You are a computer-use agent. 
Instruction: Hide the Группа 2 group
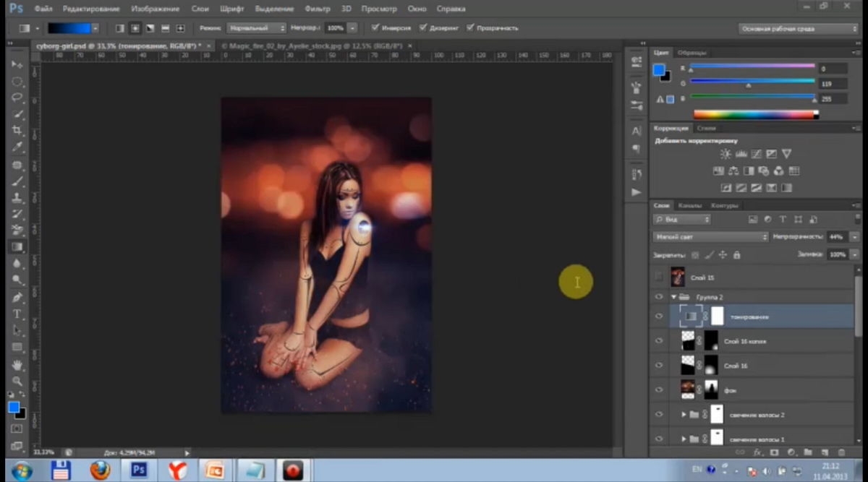pyautogui.click(x=658, y=296)
